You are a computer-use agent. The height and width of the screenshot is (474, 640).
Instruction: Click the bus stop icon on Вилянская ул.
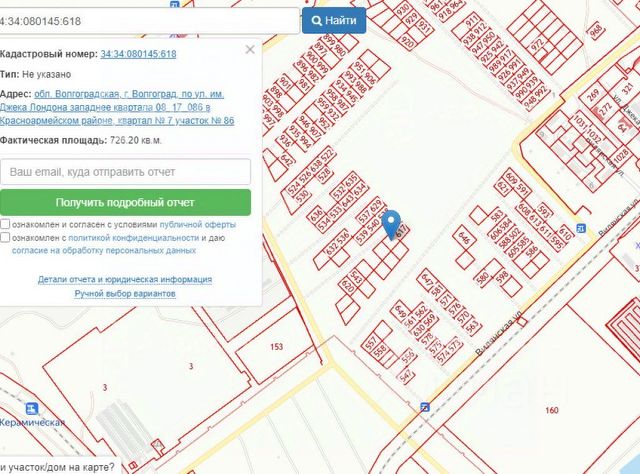point(424,407)
